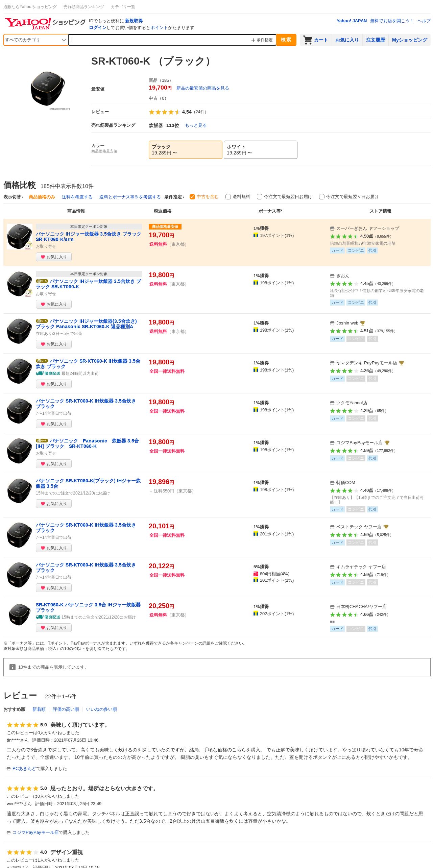Open 注文履歴 link
Image resolution: width=434 pixels, height=868 pixels.
click(375, 40)
